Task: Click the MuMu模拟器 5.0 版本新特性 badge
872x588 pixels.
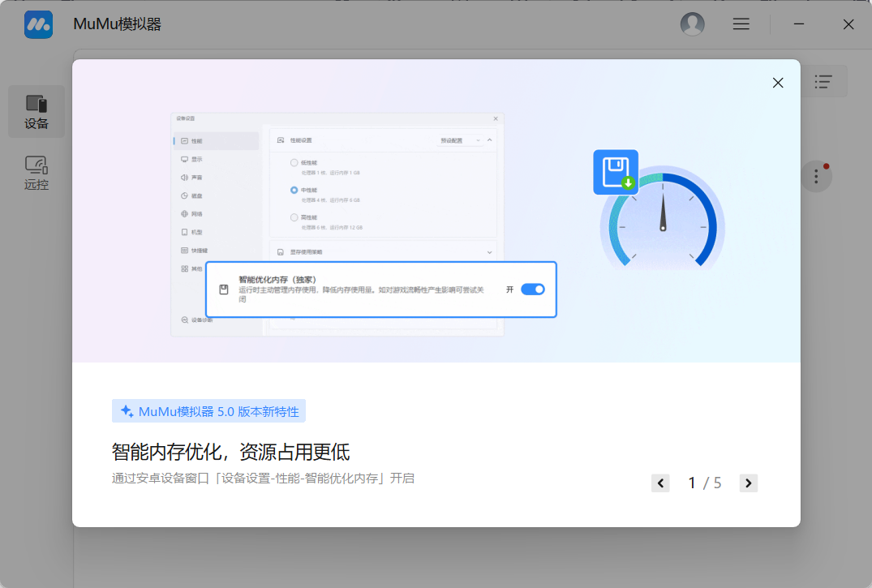Action: (x=208, y=411)
